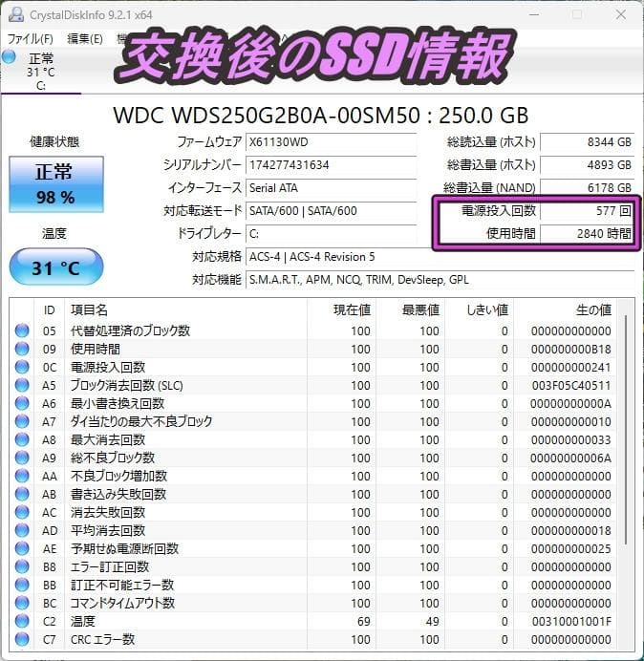Click the total host writes value 4893 GB
Image resolution: width=644 pixels, height=661 pixels.
[587, 165]
